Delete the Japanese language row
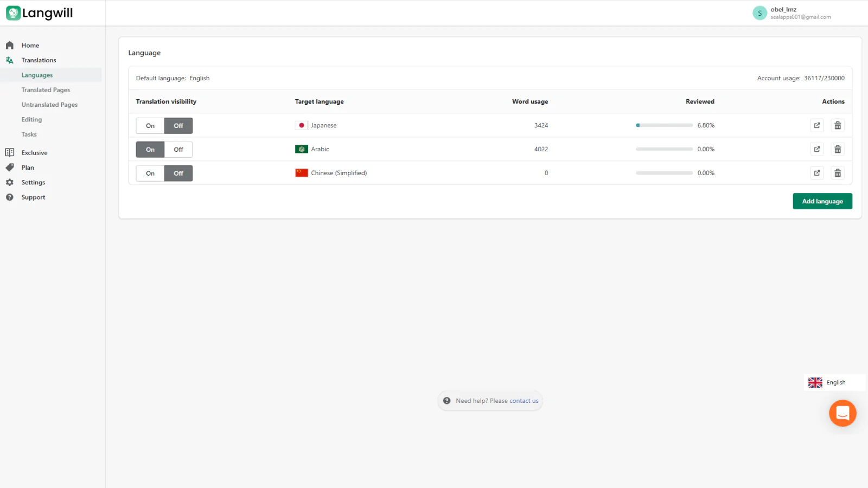The height and width of the screenshot is (488, 868). 838,125
